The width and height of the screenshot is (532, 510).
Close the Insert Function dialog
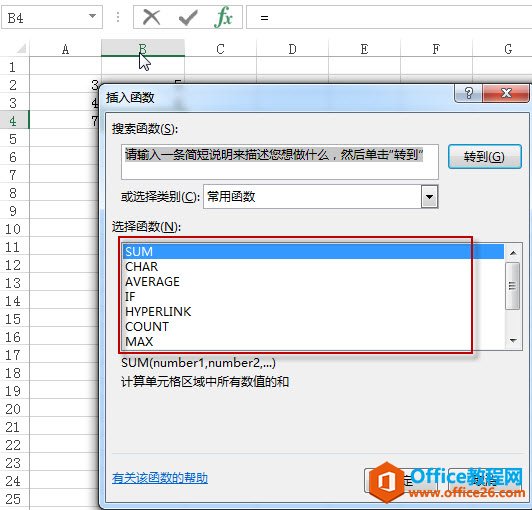point(506,93)
